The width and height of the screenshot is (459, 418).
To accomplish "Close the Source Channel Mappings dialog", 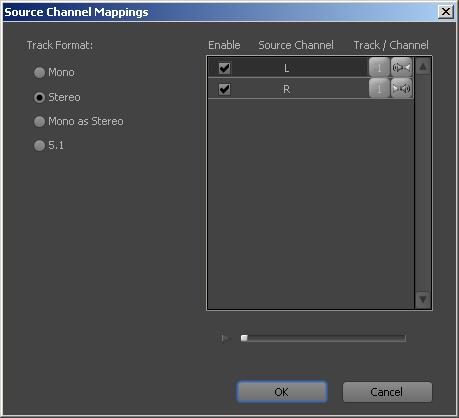I will click(446, 12).
